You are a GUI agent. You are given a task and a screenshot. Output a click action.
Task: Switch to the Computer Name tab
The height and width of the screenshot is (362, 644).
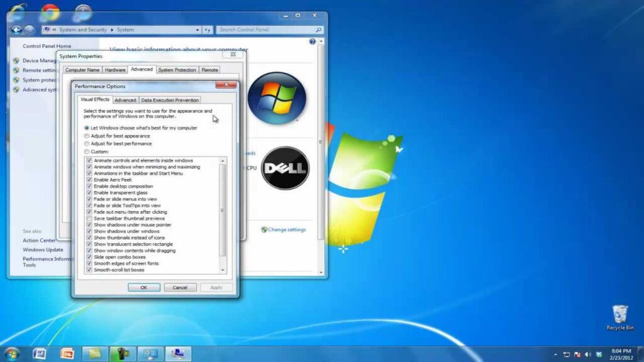point(82,70)
